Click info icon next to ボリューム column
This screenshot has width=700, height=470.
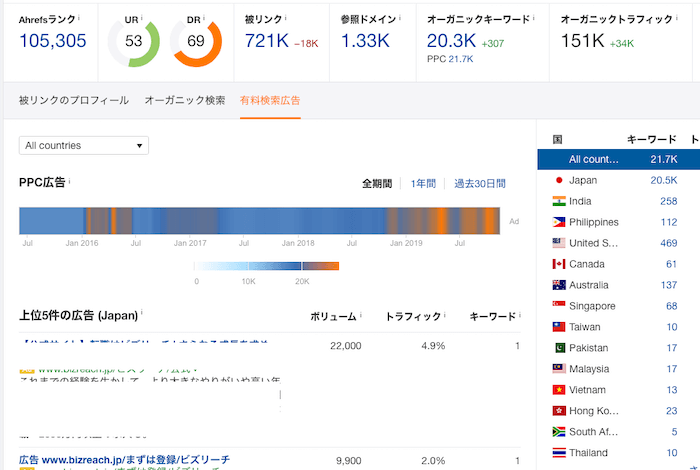(x=360, y=315)
